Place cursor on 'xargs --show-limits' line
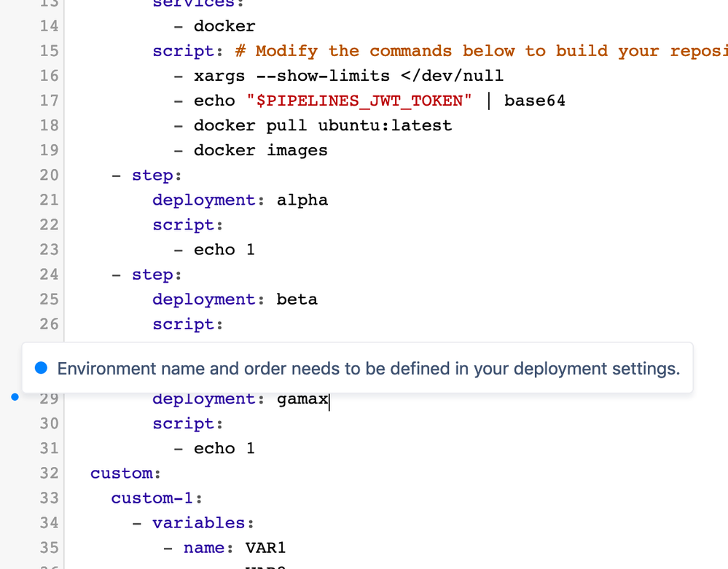 pos(338,76)
